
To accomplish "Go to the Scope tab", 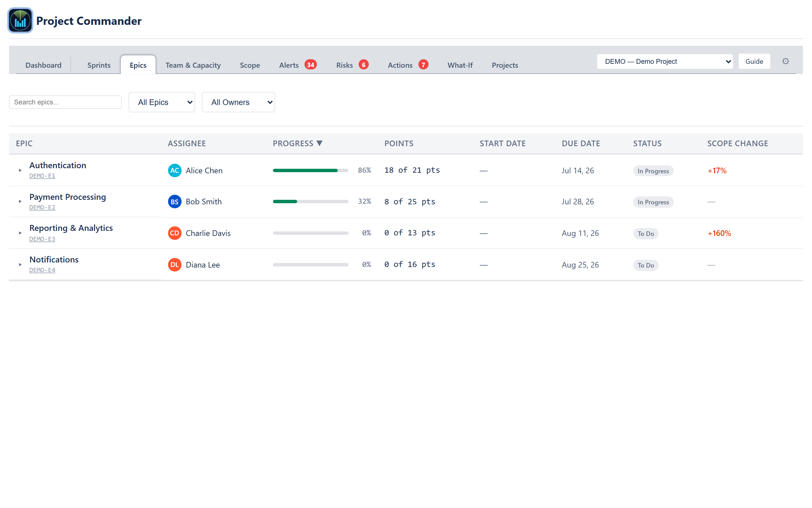I will (250, 65).
